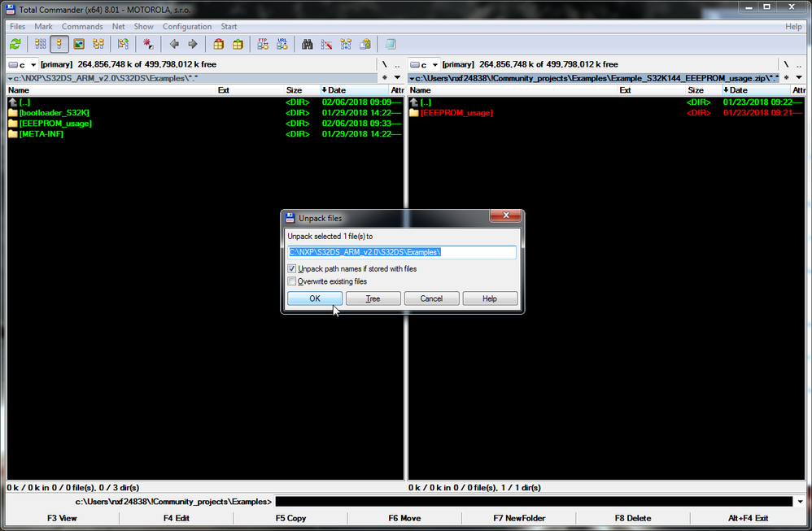Image resolution: width=812 pixels, height=531 pixels.
Task: Go forward with the right arrow icon
Action: (193, 44)
